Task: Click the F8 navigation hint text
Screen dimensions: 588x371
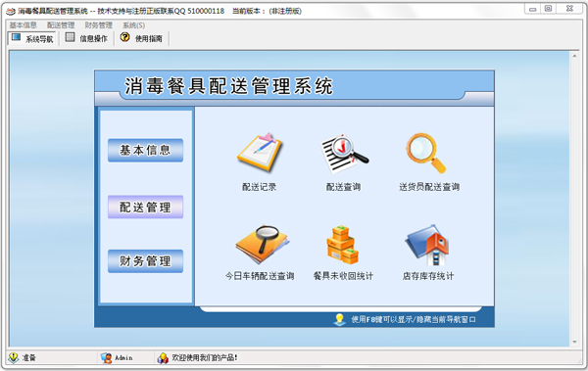Action: (x=414, y=320)
